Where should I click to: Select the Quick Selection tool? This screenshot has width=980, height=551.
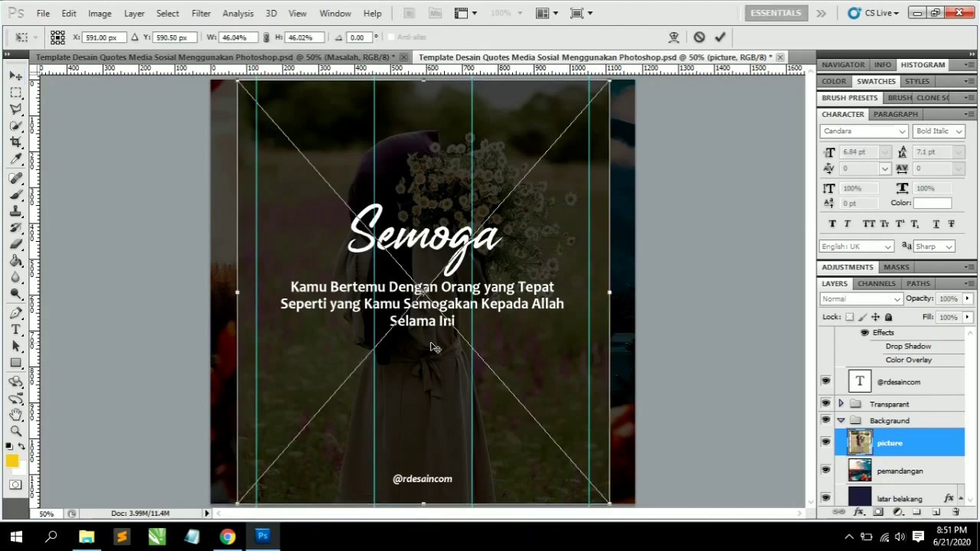tap(15, 126)
